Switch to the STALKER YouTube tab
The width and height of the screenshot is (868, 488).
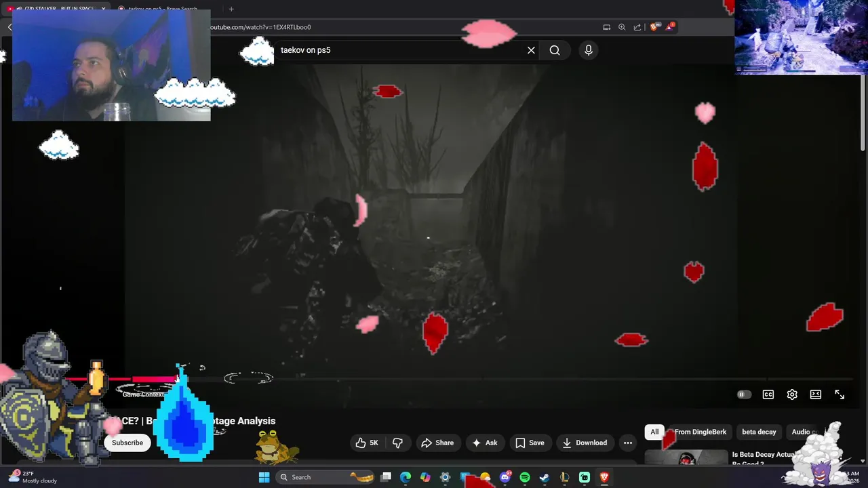coord(56,9)
